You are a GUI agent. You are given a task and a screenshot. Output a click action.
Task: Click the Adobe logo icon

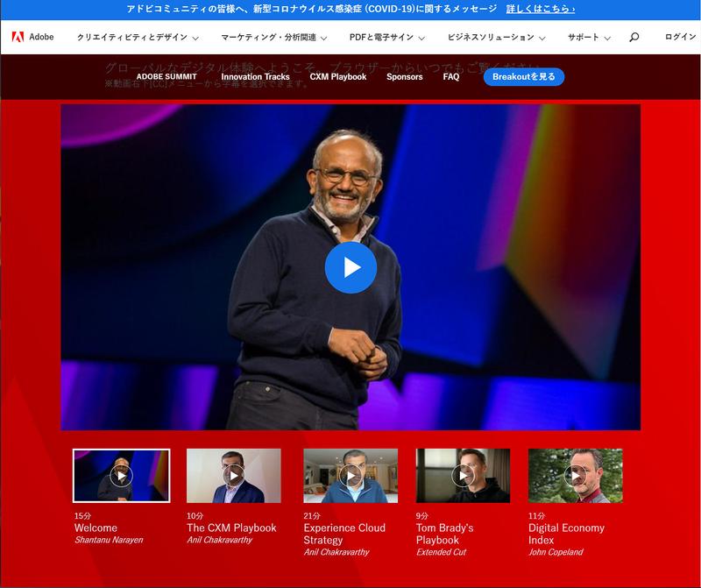(x=18, y=37)
